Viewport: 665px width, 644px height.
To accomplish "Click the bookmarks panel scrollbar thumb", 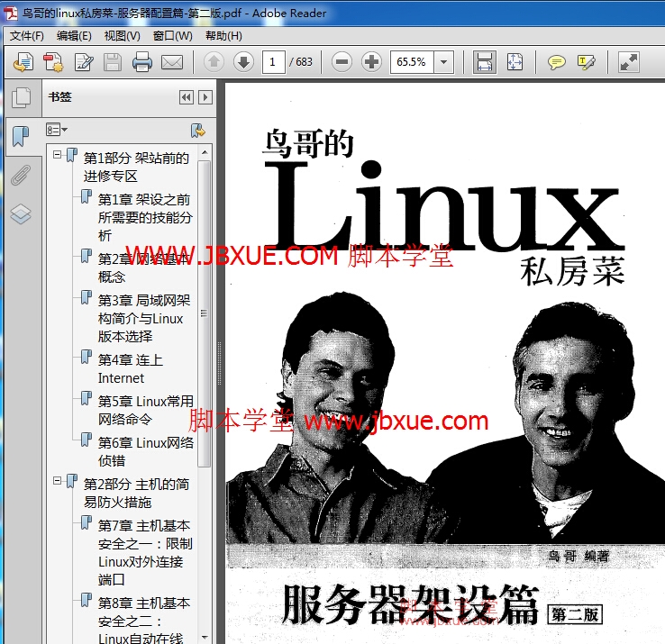I will 205,313.
